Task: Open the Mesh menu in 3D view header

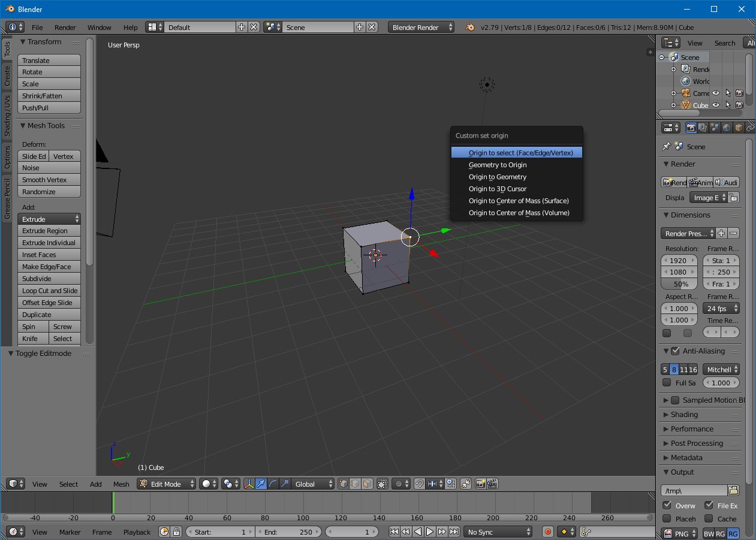Action: [121, 484]
